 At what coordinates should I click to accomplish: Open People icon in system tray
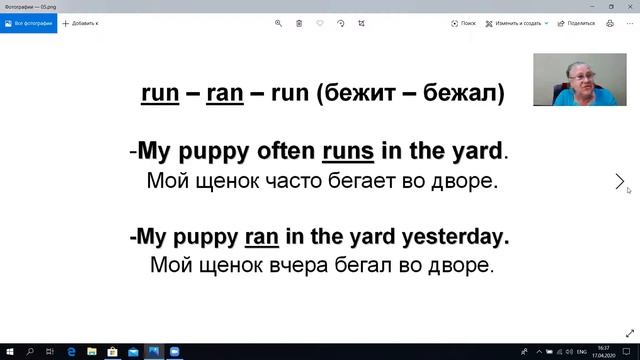[524, 351]
